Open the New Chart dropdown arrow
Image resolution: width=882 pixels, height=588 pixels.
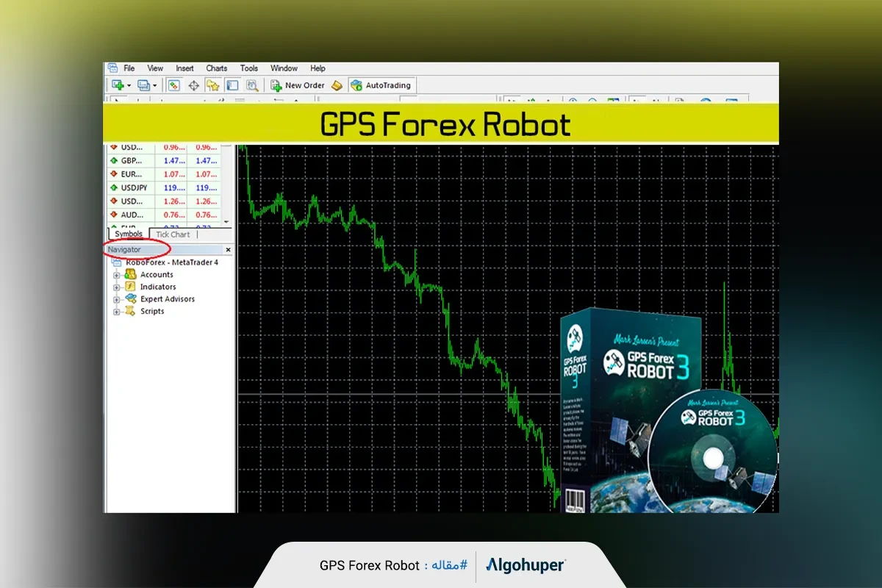tap(129, 85)
